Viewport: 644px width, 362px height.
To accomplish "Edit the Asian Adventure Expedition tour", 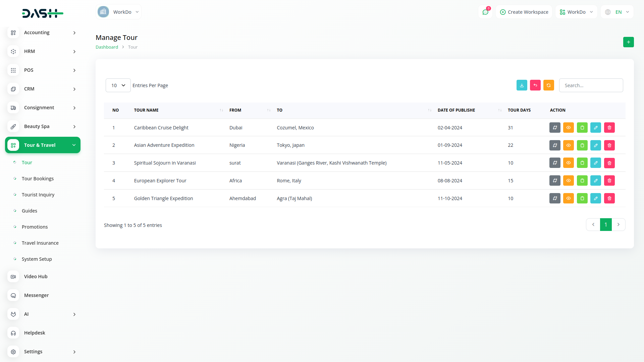I will [595, 145].
